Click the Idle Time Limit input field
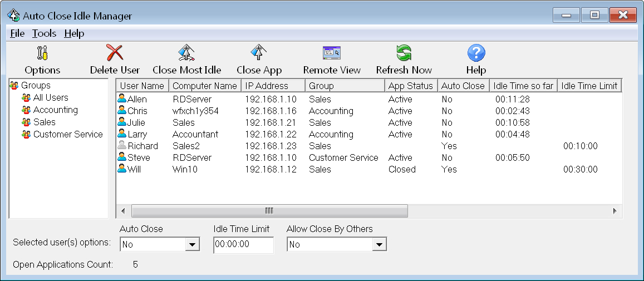644x281 pixels. [x=244, y=244]
